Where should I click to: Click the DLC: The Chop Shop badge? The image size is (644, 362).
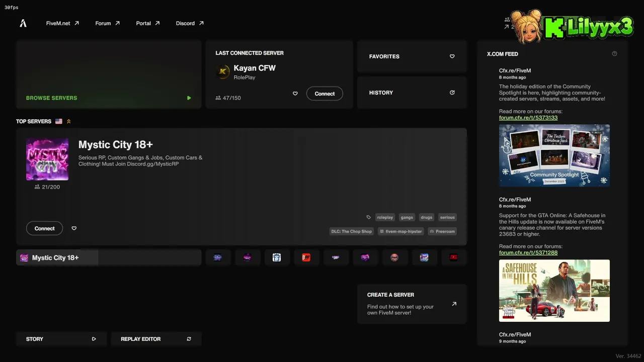(x=351, y=231)
